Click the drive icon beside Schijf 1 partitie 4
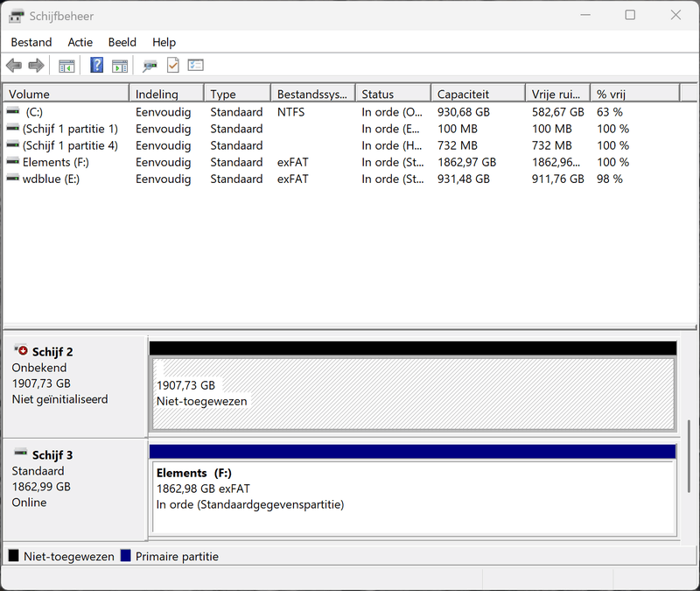 click(13, 144)
